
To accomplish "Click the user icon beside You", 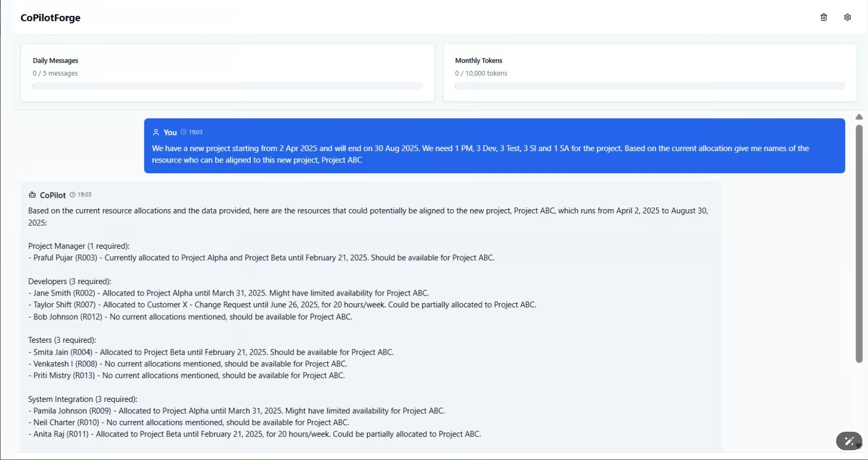I will [x=156, y=132].
